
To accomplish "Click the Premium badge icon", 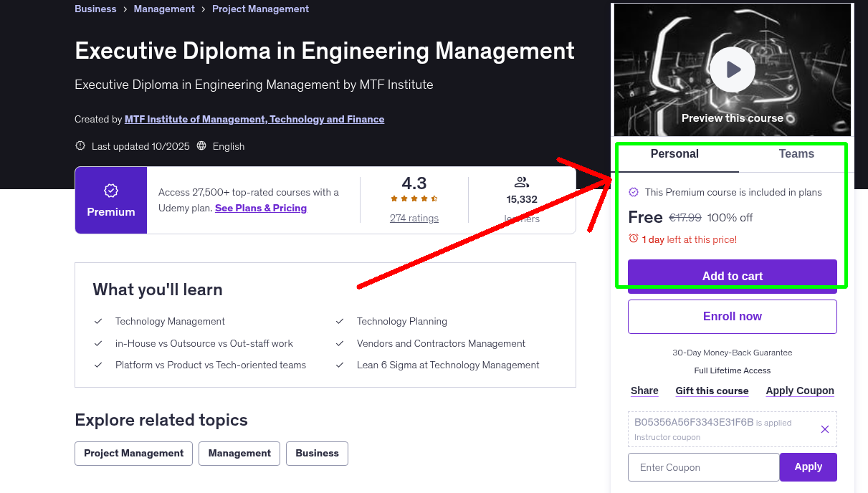I will [110, 191].
